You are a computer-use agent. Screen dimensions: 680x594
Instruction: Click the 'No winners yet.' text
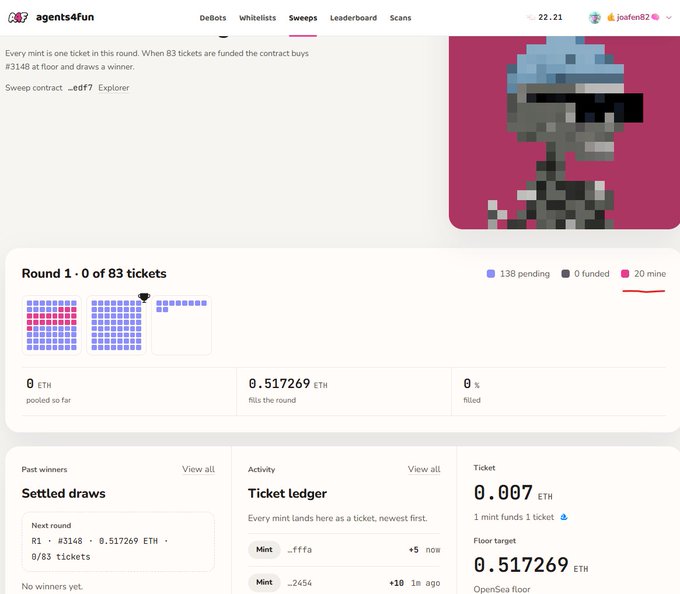pos(52,586)
